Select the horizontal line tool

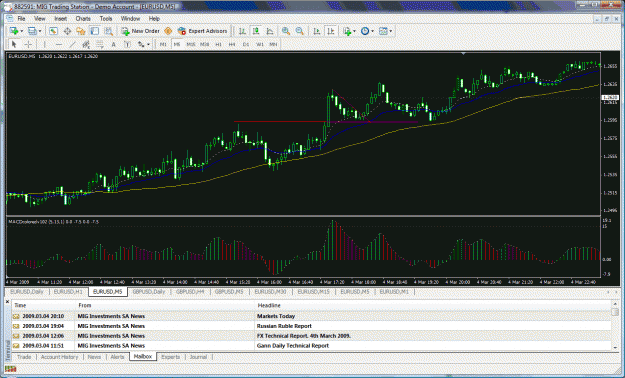pyautogui.click(x=59, y=44)
